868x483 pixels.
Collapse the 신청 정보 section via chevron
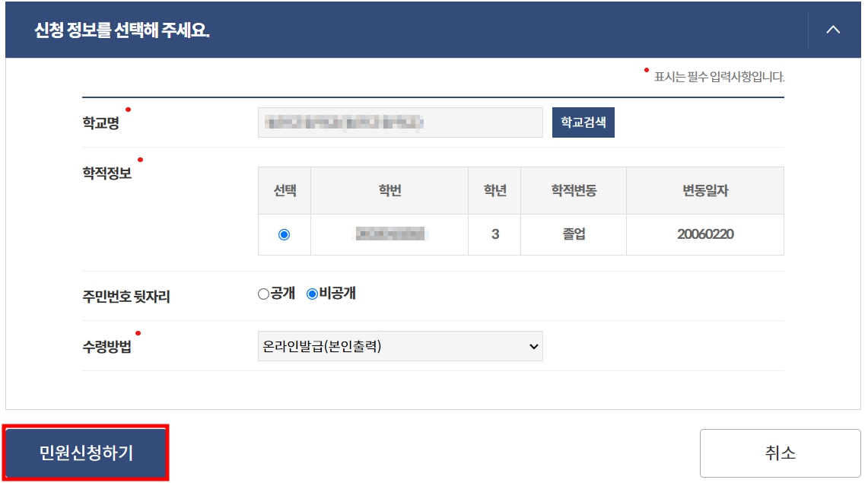[832, 30]
